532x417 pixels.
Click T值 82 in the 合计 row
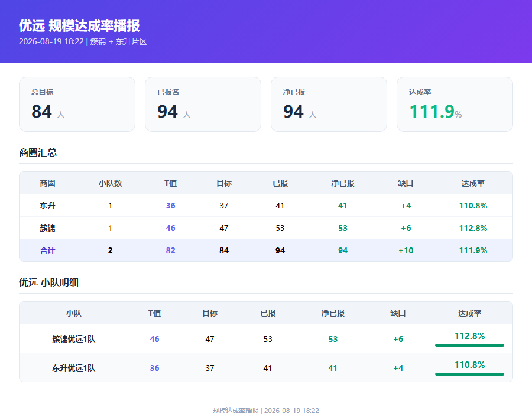(x=170, y=250)
